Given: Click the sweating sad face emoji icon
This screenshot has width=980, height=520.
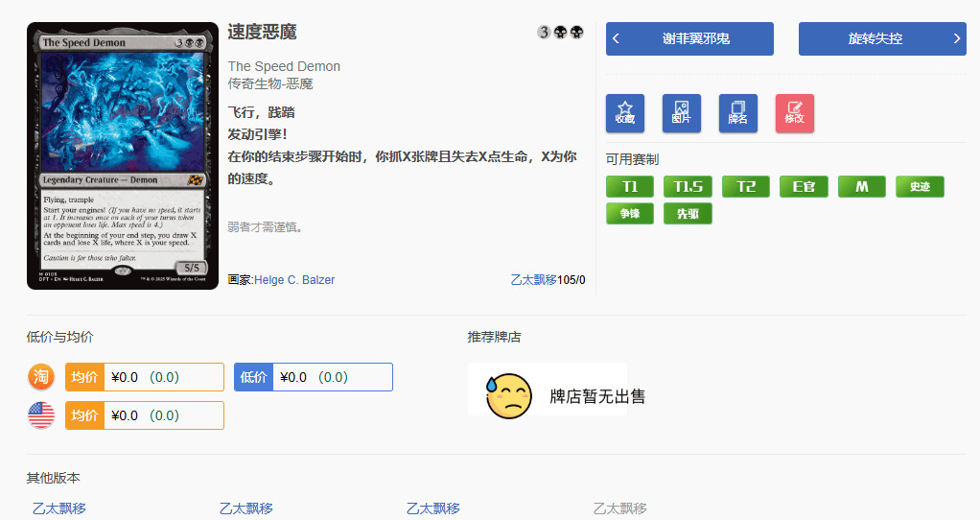Looking at the screenshot, I should tap(509, 396).
